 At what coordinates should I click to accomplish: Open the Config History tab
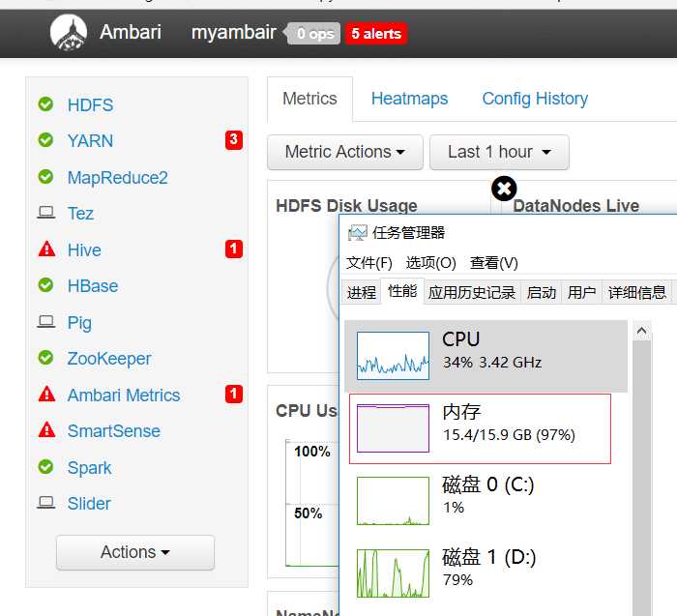pyautogui.click(x=535, y=99)
